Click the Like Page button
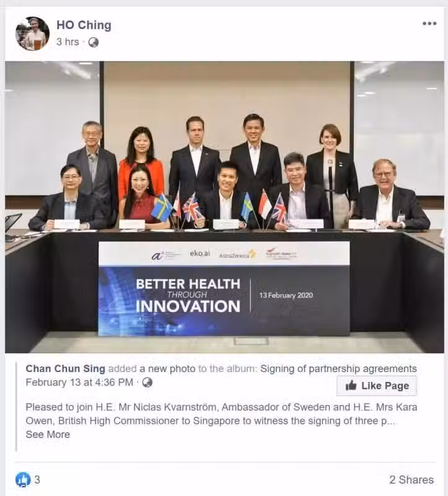This screenshot has height=496, width=448. (x=377, y=386)
